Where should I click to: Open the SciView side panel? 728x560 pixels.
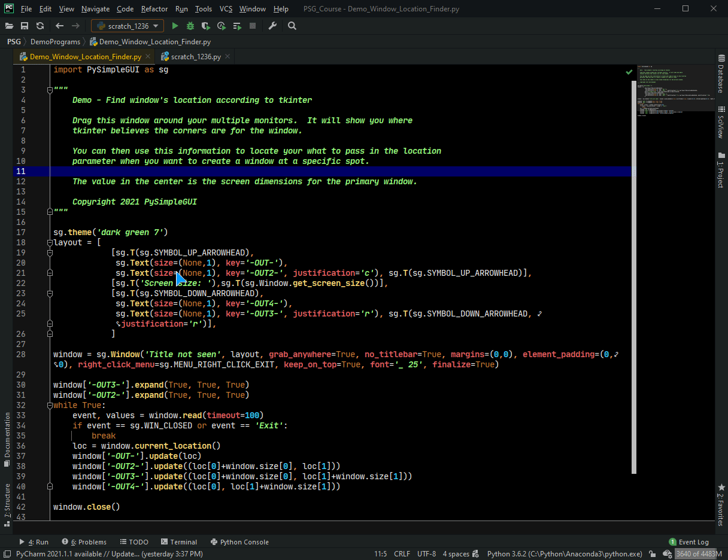coord(721,122)
